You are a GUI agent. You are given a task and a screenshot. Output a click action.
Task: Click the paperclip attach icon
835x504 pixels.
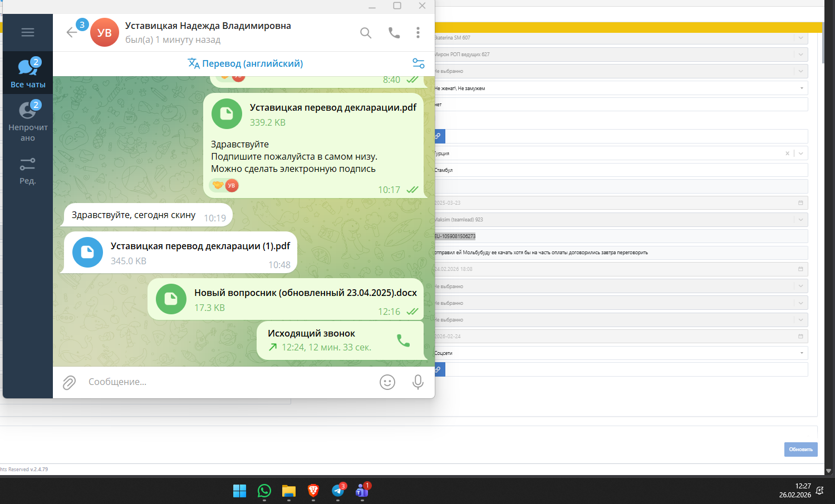69,382
